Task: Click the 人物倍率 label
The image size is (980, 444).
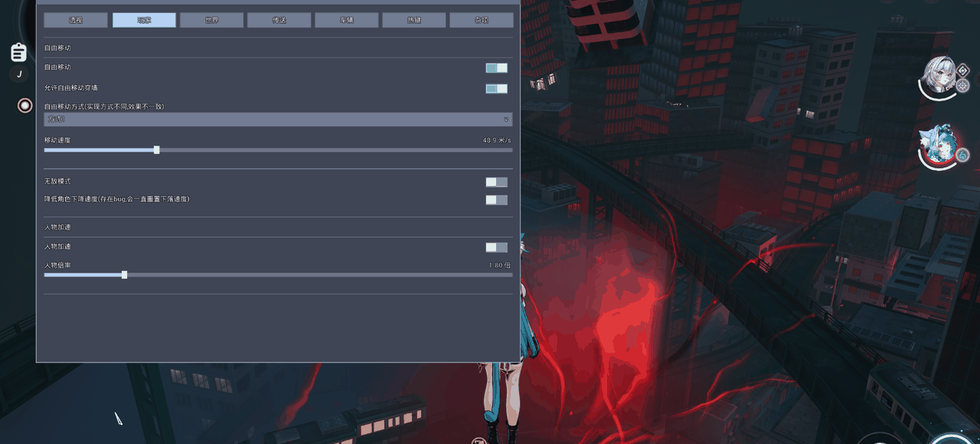Action: click(57, 265)
